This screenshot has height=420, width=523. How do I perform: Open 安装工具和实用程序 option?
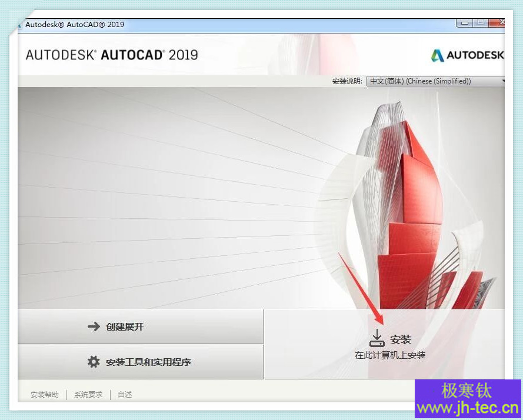point(141,362)
